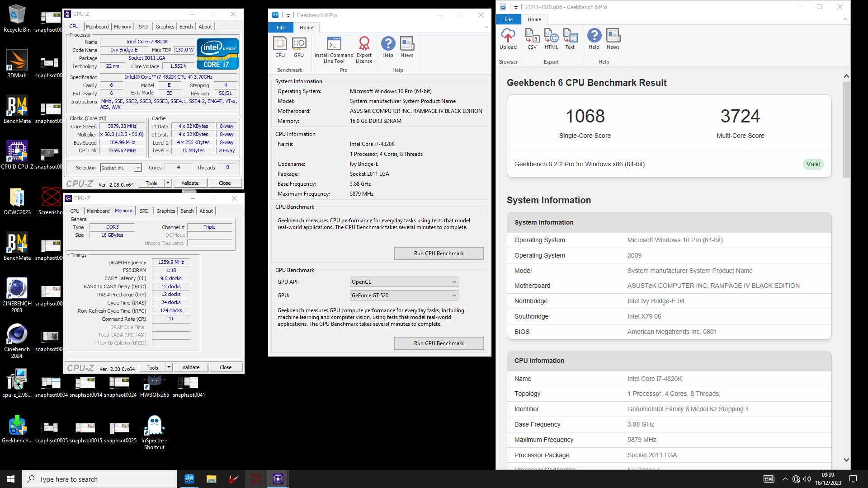Image resolution: width=868 pixels, height=488 pixels.
Task: Click the Single-Core Score 1068
Action: (585, 116)
